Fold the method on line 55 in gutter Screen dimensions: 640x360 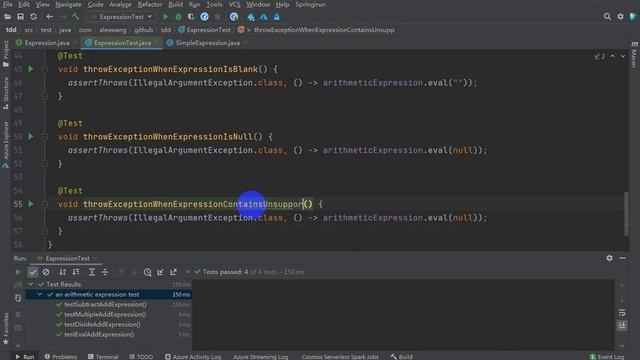tap(44, 204)
